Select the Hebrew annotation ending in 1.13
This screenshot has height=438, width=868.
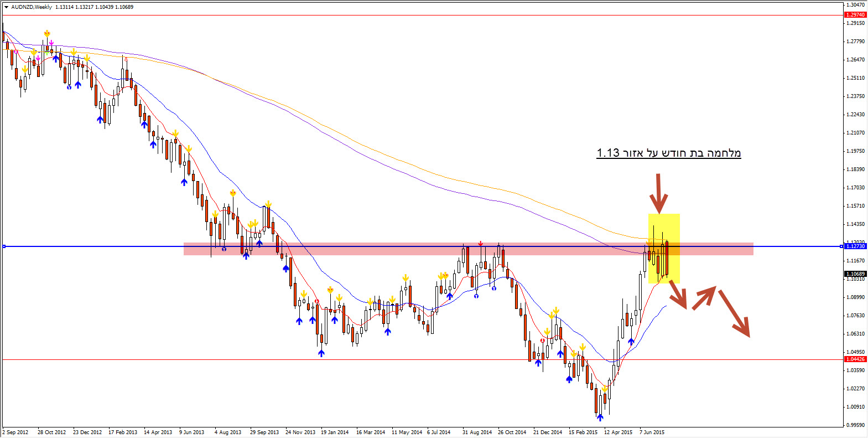[668, 153]
